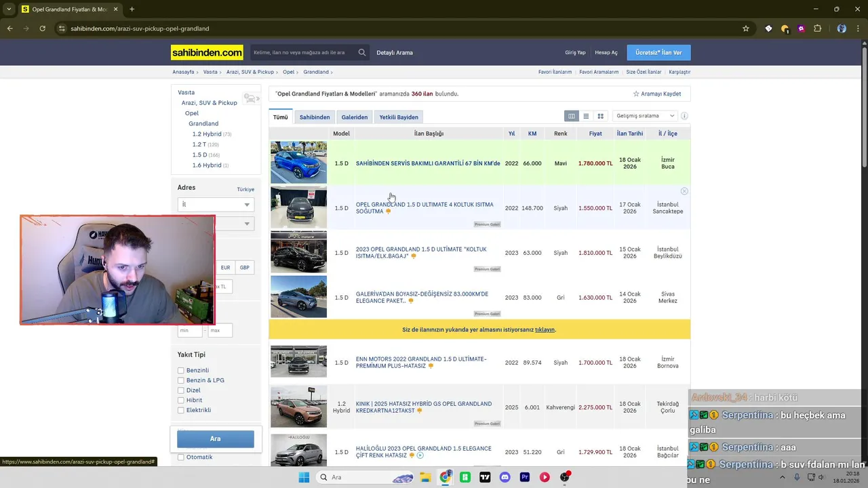Open the district dropdown below İl
The height and width of the screenshot is (488, 868).
pyautogui.click(x=235, y=224)
